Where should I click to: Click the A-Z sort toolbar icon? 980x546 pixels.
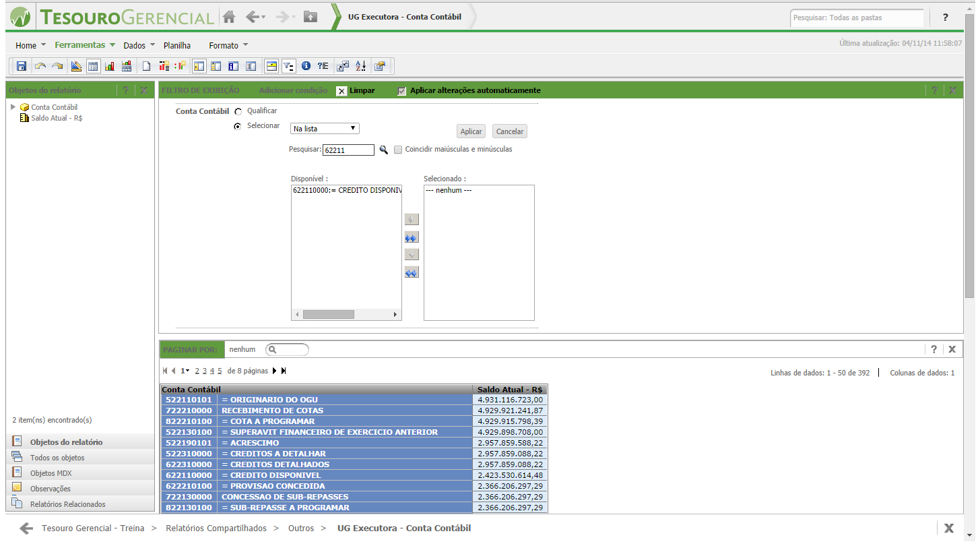360,66
